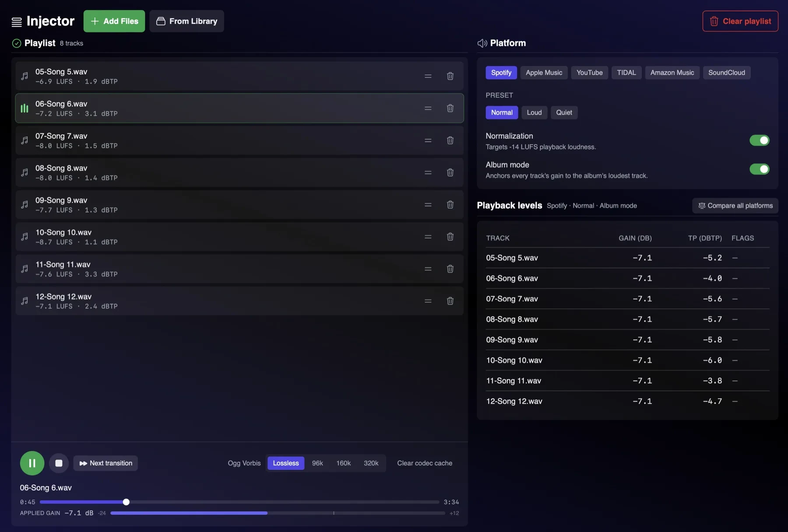Image resolution: width=788 pixels, height=532 pixels.
Task: Click the FLAGS column header
Action: 742,238
